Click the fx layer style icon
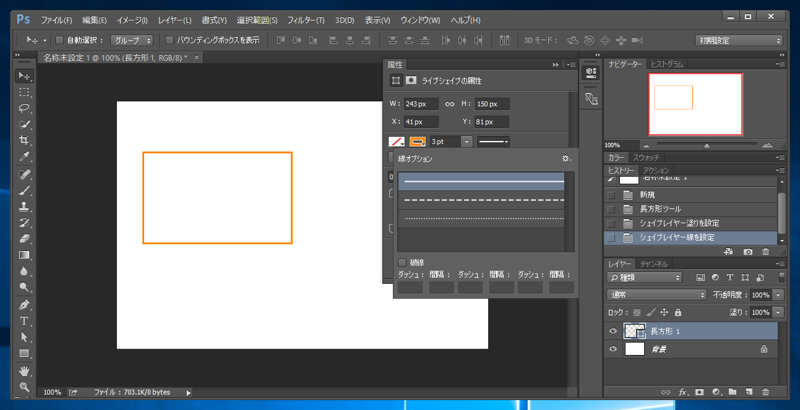 click(x=683, y=392)
